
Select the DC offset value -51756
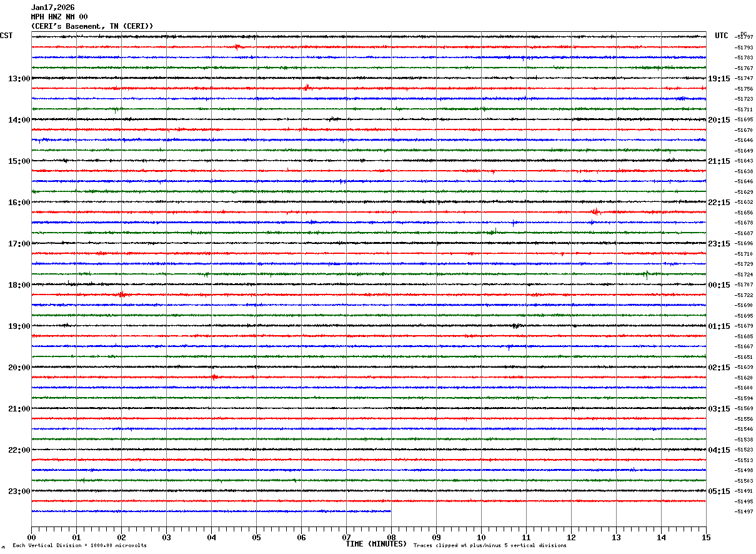click(744, 89)
